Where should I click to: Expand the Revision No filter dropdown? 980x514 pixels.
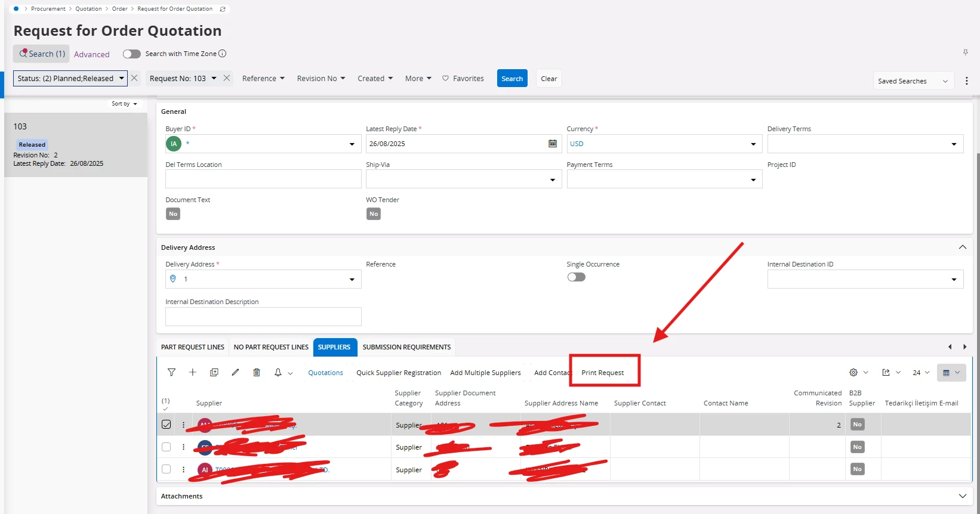[x=321, y=79]
